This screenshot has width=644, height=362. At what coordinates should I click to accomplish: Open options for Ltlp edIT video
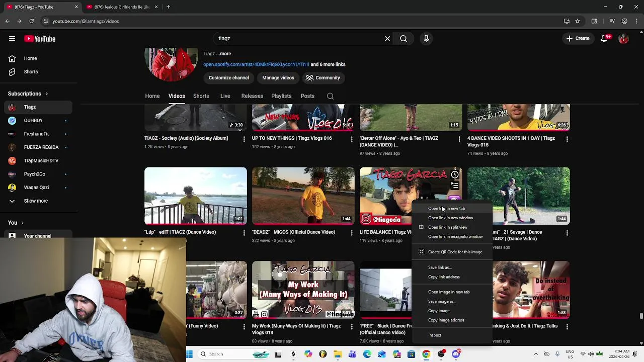(244, 233)
